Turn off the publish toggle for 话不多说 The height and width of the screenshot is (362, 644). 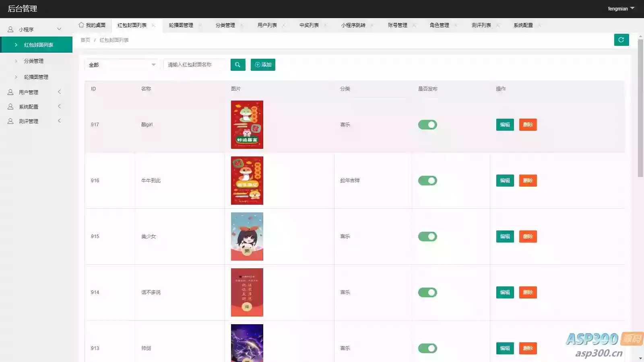click(427, 292)
